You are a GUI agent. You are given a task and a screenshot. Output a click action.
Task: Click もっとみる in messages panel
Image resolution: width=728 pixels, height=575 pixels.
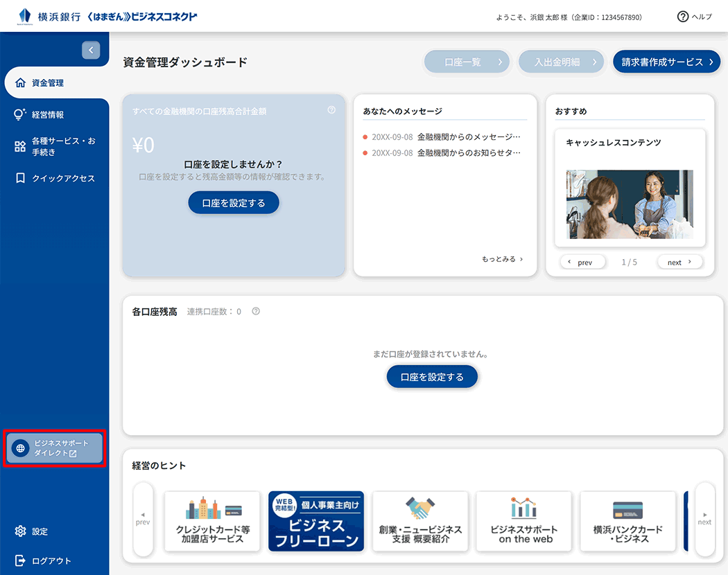(x=502, y=259)
